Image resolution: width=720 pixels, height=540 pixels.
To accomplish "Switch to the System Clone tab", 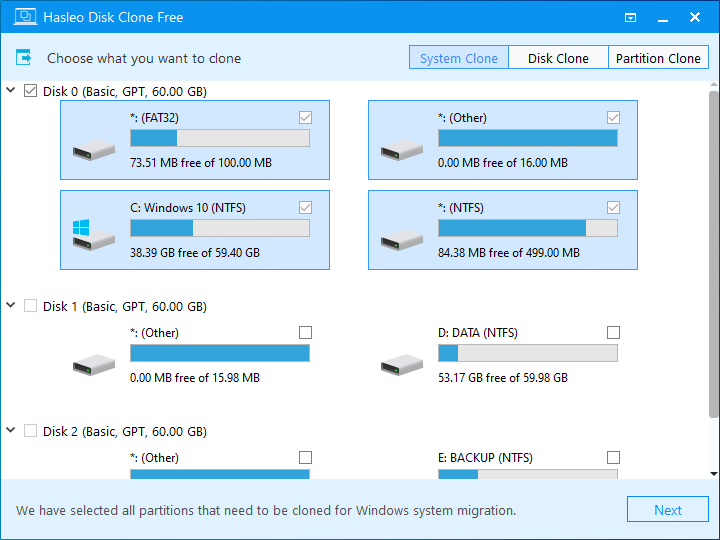I will click(459, 57).
